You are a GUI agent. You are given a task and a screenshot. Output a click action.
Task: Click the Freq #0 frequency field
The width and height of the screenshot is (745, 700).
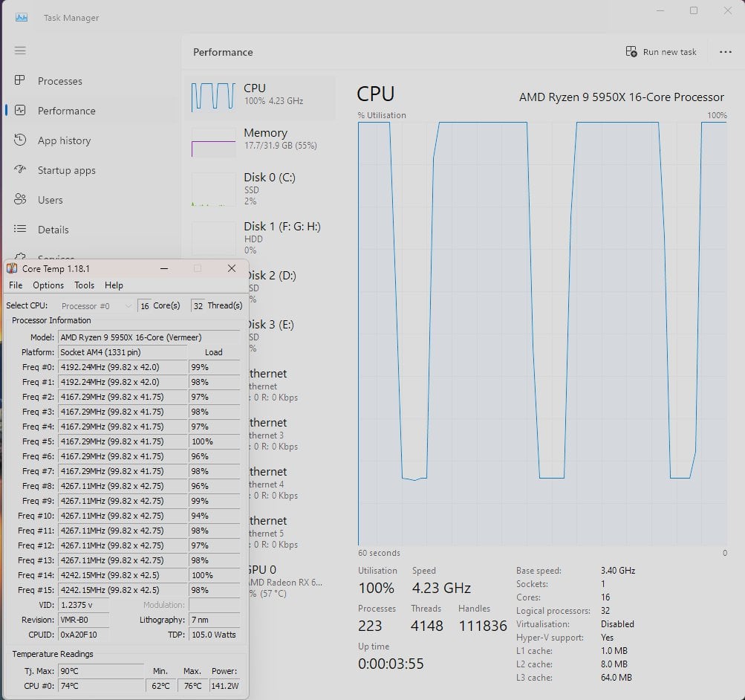tap(123, 367)
